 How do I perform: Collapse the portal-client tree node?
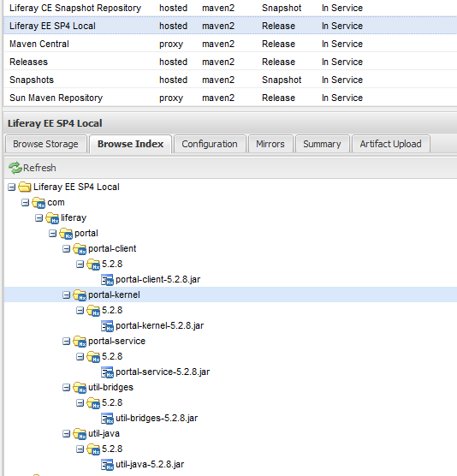[66, 249]
